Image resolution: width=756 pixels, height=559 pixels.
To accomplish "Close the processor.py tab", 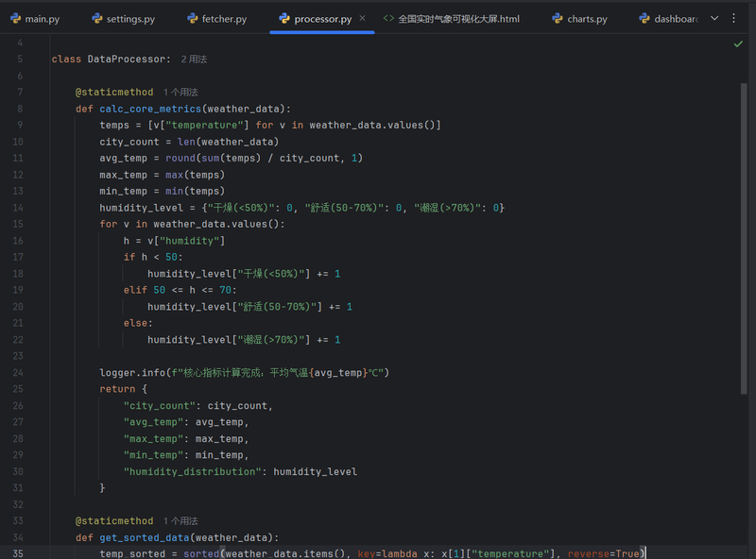I will tap(363, 18).
